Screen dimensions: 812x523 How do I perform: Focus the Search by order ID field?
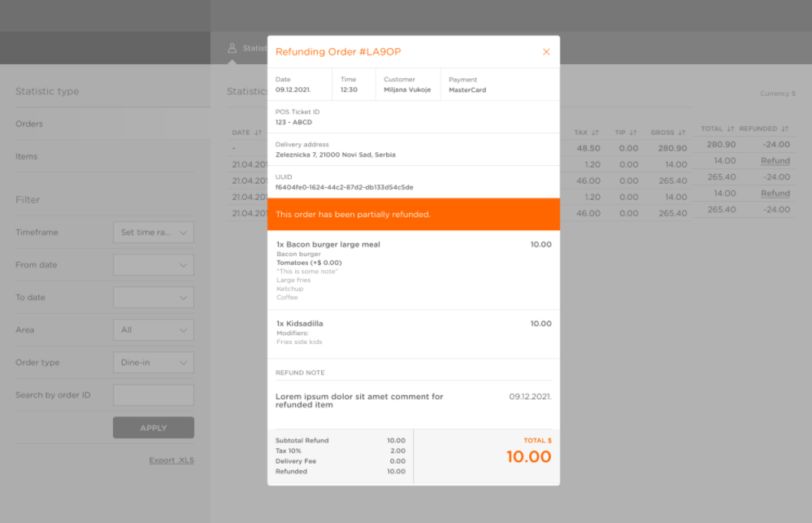pyautogui.click(x=153, y=395)
